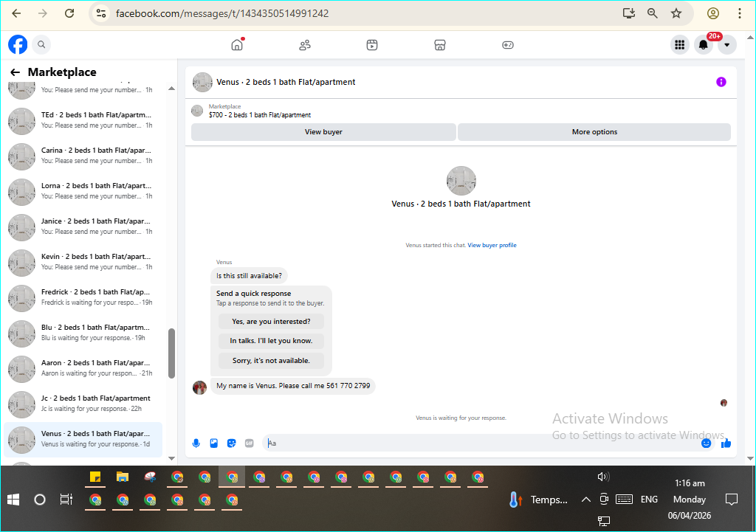Open the Kevin conversation

(83, 262)
